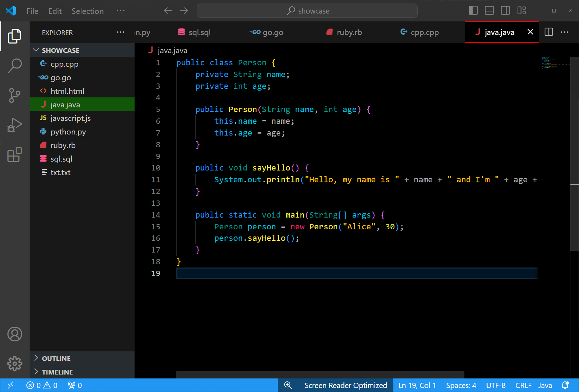
Task: Switch to the sql.sql tab
Action: [x=199, y=32]
